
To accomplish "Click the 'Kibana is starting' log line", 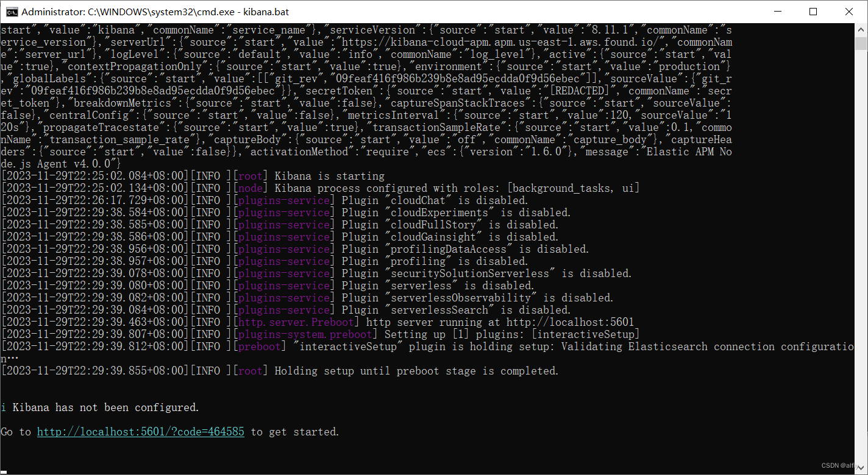I will 193,176.
